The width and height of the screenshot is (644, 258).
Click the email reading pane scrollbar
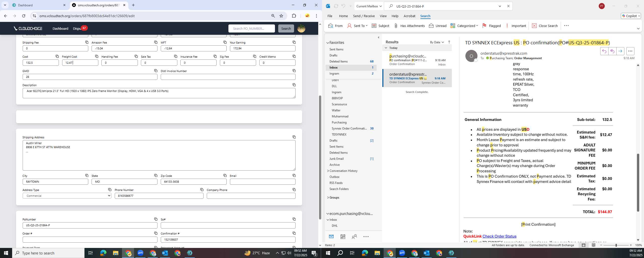pyautogui.click(x=638, y=183)
